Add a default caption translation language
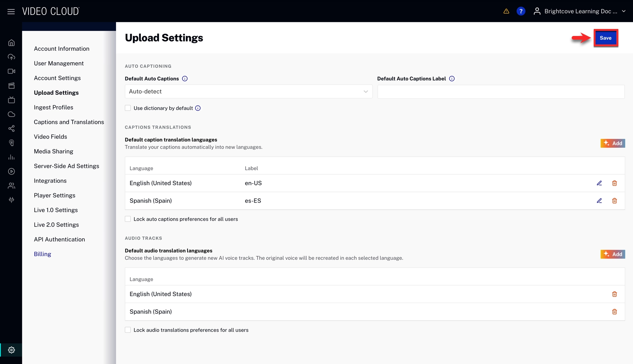 pos(612,143)
